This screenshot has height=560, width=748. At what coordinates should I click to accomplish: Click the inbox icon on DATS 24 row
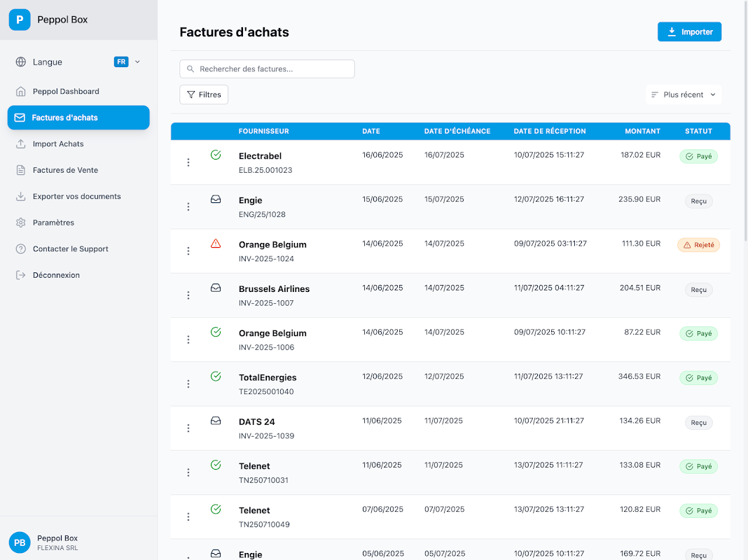click(x=216, y=421)
